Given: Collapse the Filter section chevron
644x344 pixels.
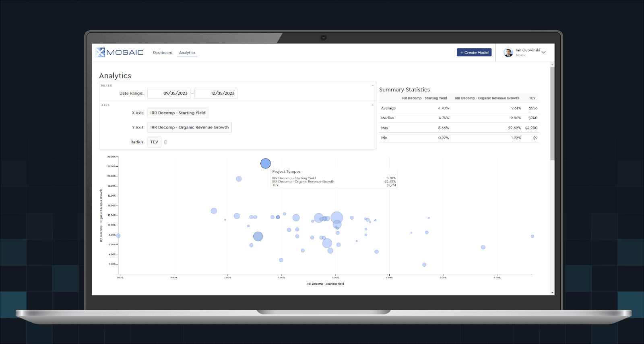Looking at the screenshot, I should 373,85.
